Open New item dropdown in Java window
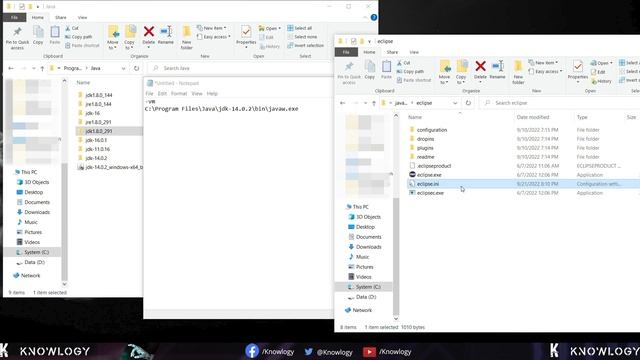 (x=211, y=28)
